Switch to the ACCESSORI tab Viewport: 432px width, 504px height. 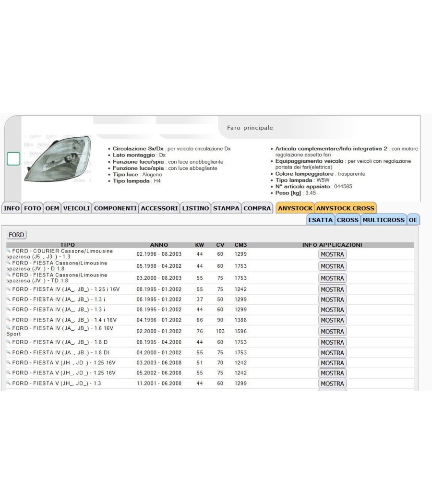tap(159, 208)
